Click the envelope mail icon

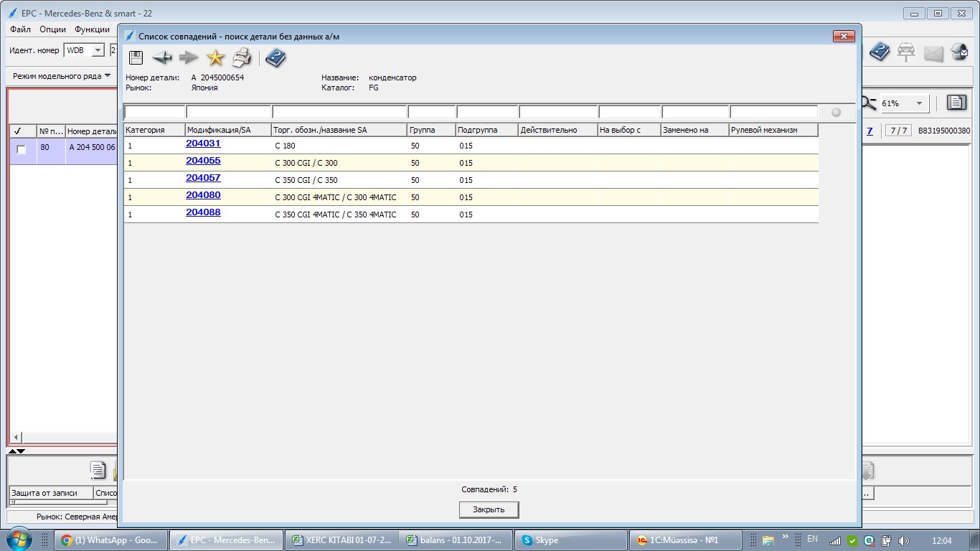click(933, 52)
